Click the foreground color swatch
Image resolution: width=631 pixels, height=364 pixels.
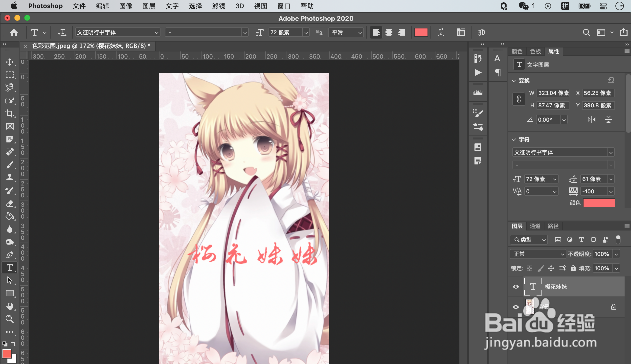[6, 354]
